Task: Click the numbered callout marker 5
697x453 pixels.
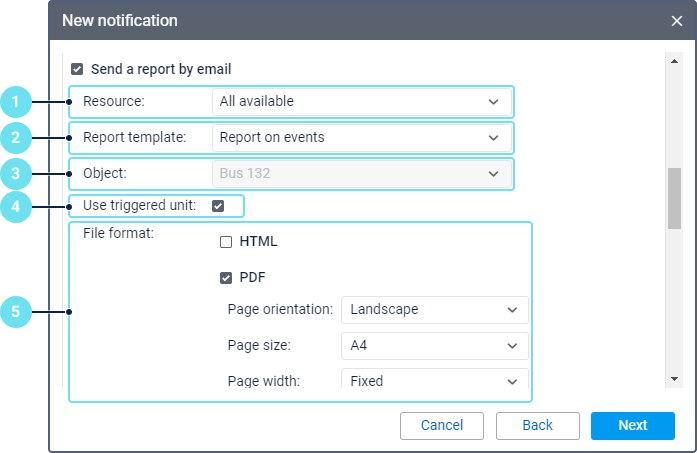Action: [x=15, y=312]
